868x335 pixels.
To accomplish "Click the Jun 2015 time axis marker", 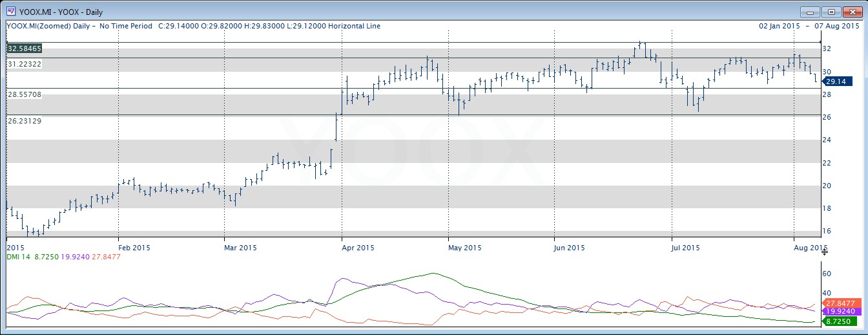I will (x=570, y=248).
